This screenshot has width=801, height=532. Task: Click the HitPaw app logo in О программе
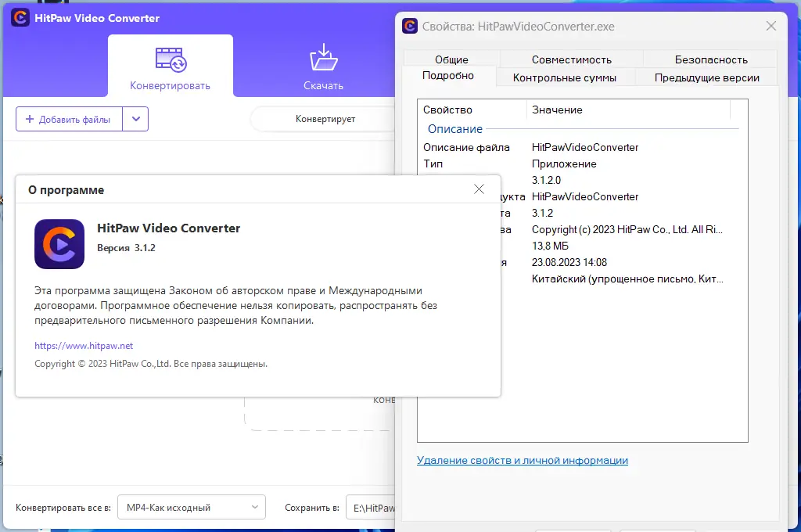[59, 244]
